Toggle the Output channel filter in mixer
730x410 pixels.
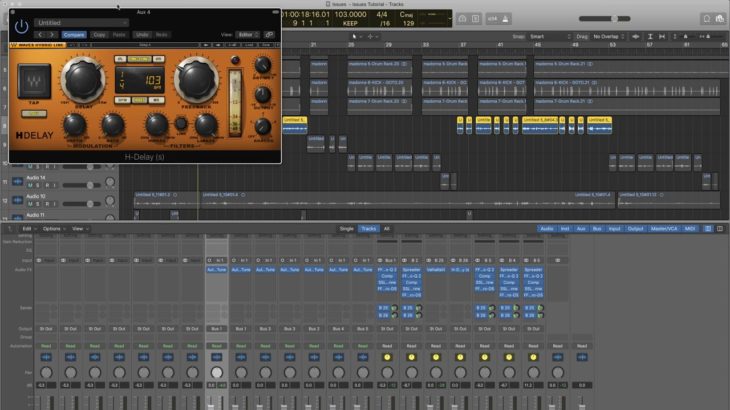click(635, 229)
